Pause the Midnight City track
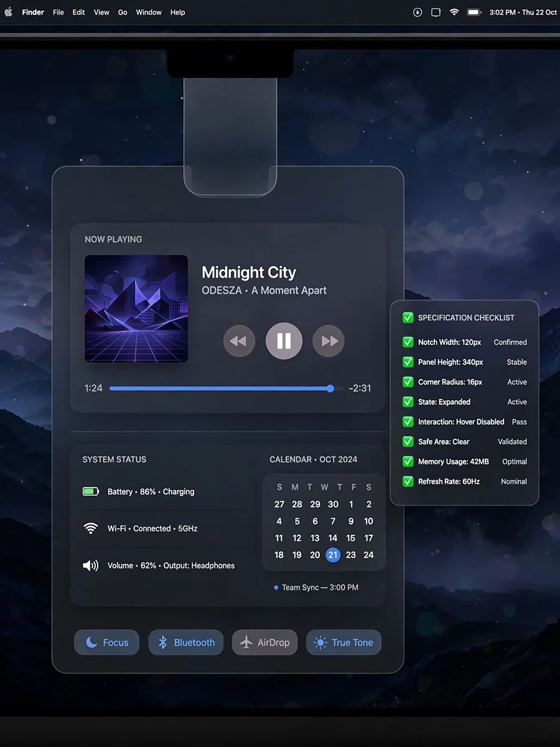560x747 pixels. [284, 341]
